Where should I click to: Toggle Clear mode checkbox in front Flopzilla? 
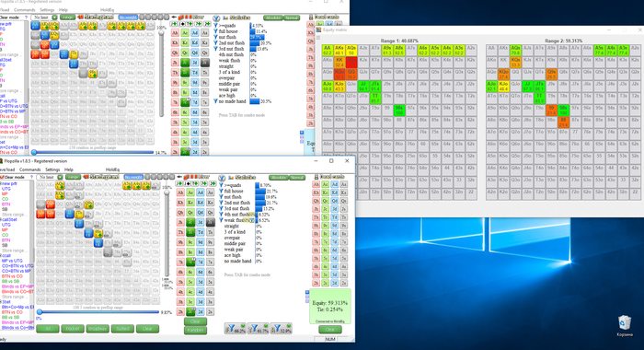3,177
